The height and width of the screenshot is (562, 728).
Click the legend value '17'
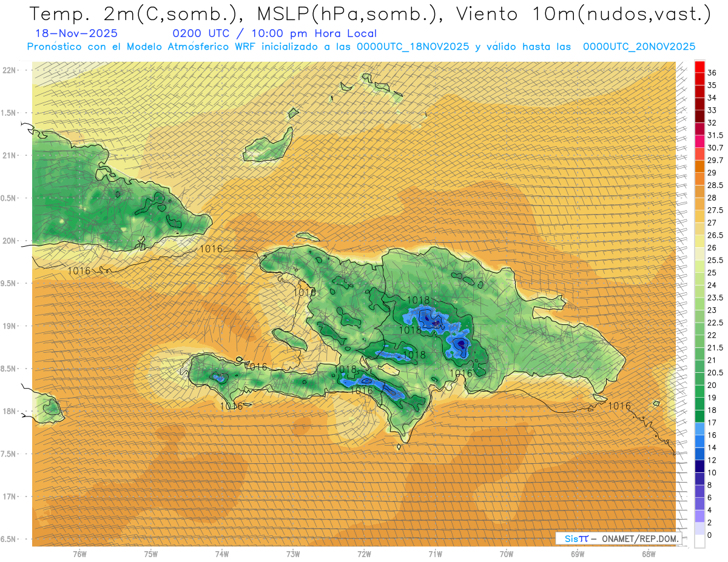click(712, 423)
